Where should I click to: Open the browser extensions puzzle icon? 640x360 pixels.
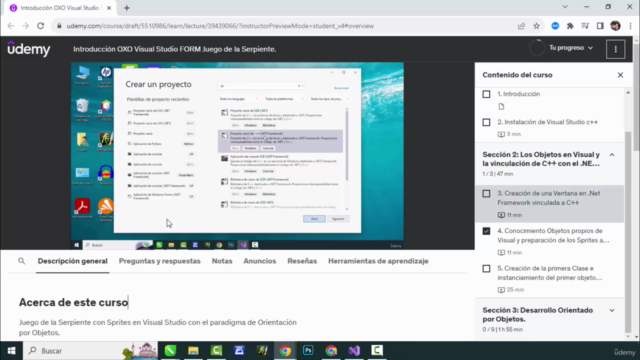pos(570,26)
